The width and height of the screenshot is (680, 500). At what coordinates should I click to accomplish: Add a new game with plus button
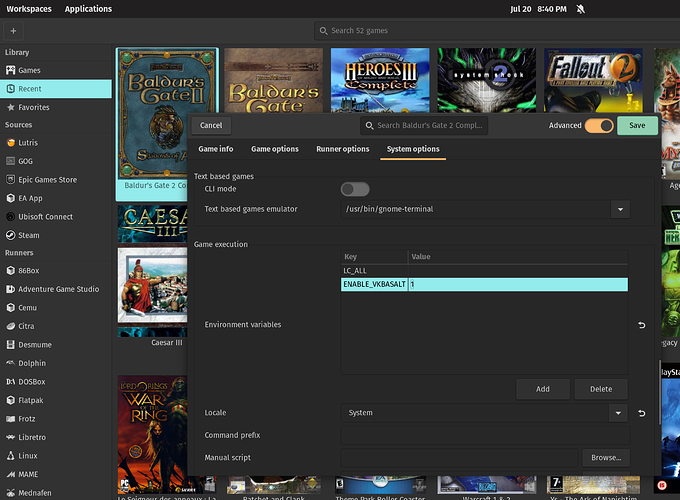(x=13, y=31)
